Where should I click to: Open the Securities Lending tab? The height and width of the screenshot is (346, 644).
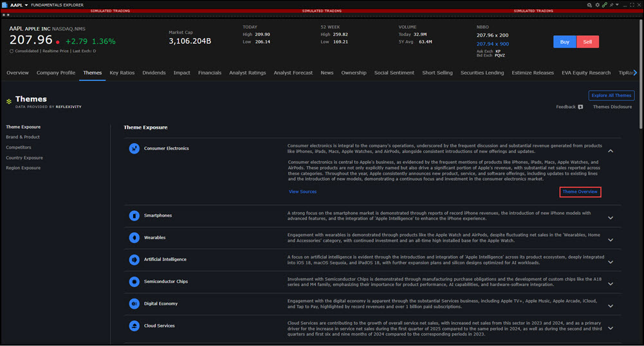[482, 73]
